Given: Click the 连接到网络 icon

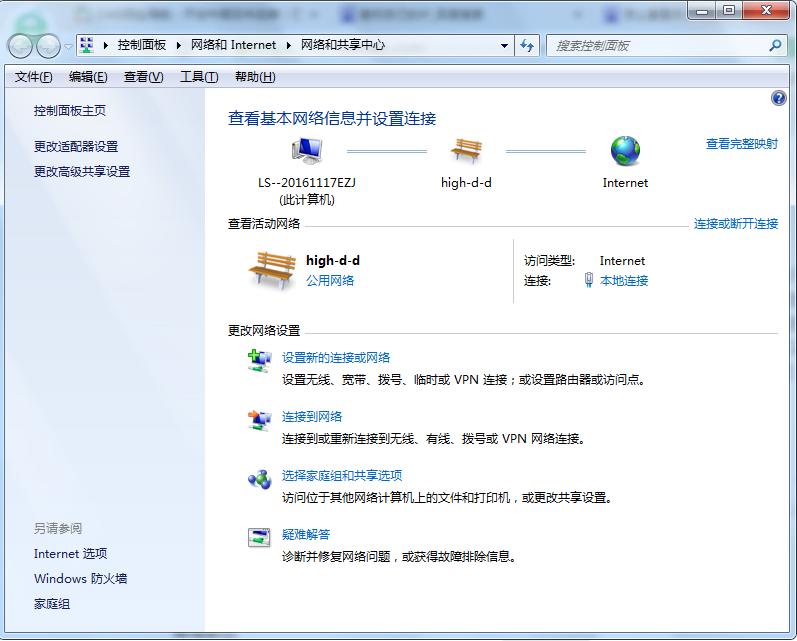Looking at the screenshot, I should pos(259,419).
